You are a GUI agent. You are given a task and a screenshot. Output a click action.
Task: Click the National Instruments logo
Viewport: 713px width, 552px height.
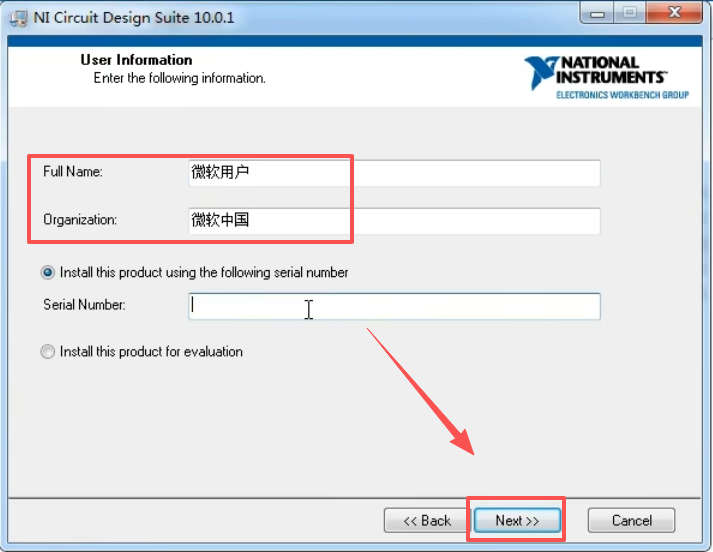[607, 77]
